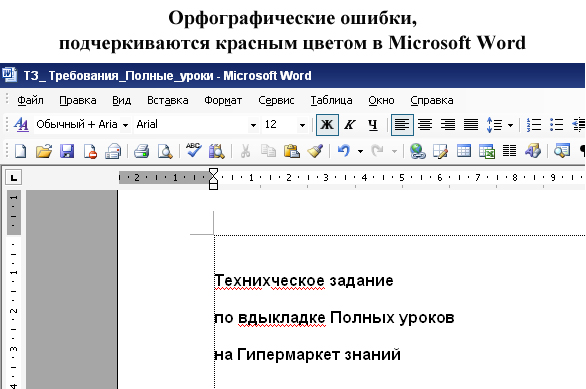Click the Permission restricted-access document icon
The image size is (586, 389).
[90, 151]
